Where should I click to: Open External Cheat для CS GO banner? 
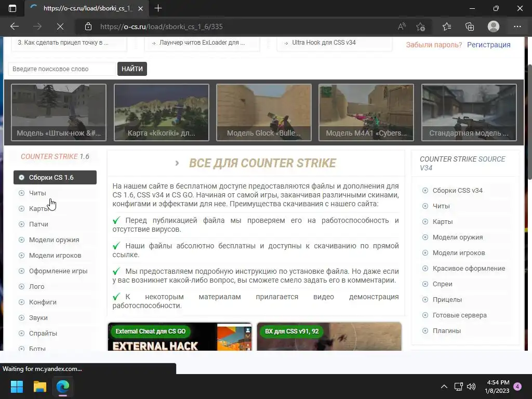pos(180,337)
